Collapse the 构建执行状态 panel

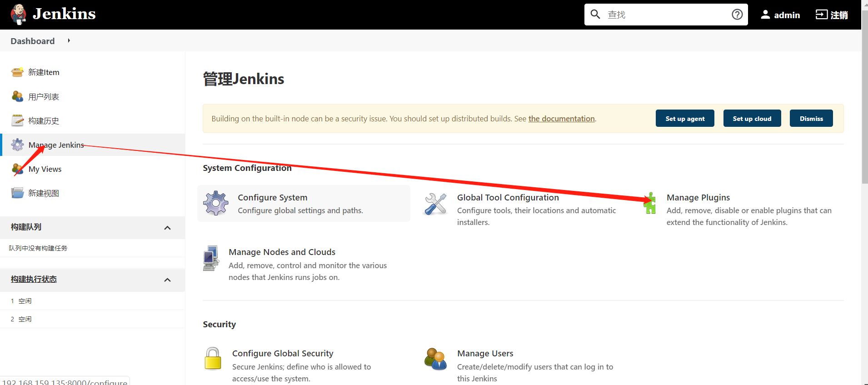click(x=167, y=280)
